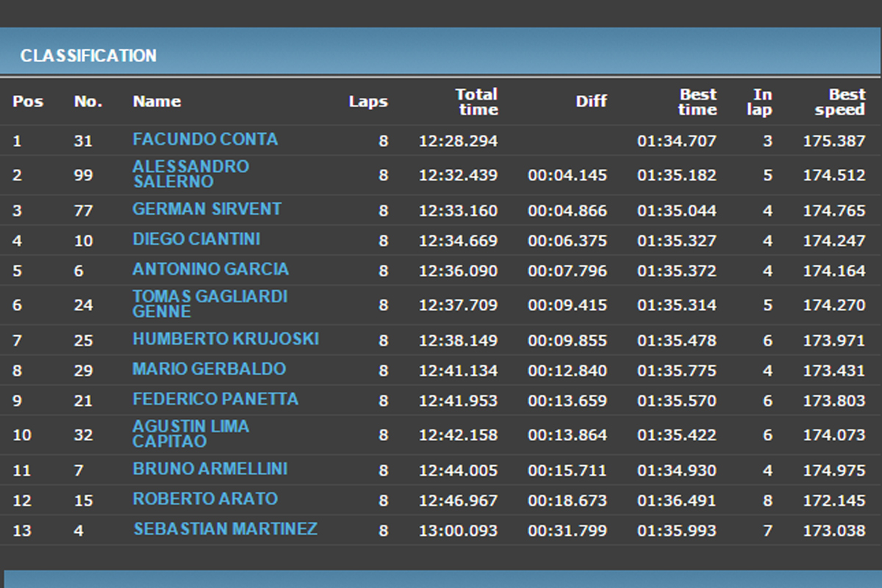Open DIEGO CIANTINI profile link
Viewport: 882px width, 588px height.
(x=196, y=239)
